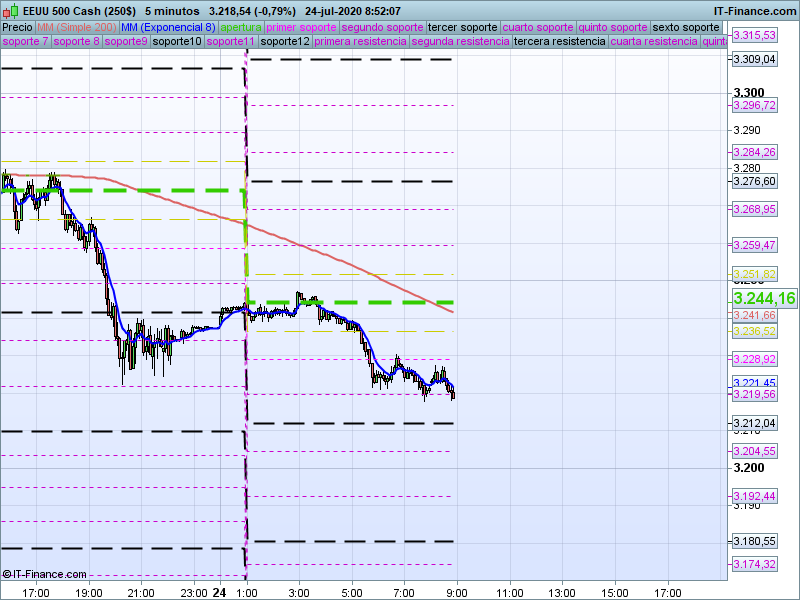This screenshot has height=600, width=800.
Task: Click the 3.276,60 price tag
Action: pyautogui.click(x=755, y=181)
